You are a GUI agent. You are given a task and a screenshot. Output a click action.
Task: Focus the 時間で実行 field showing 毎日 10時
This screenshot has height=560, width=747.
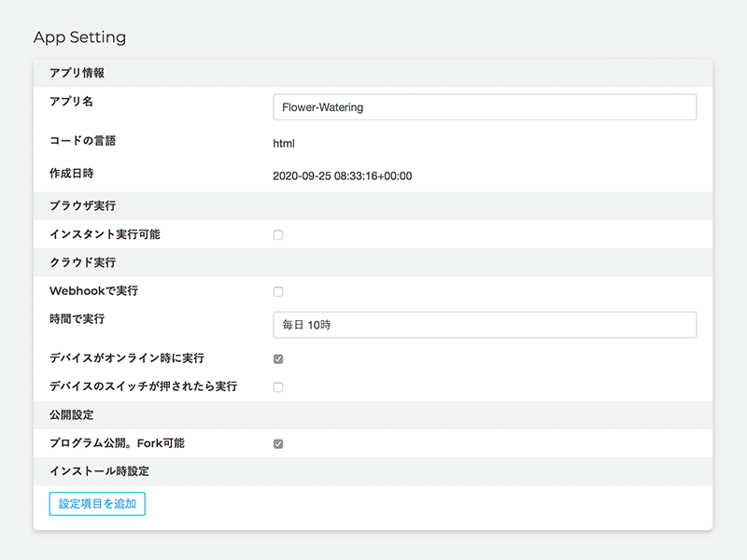[x=484, y=325]
